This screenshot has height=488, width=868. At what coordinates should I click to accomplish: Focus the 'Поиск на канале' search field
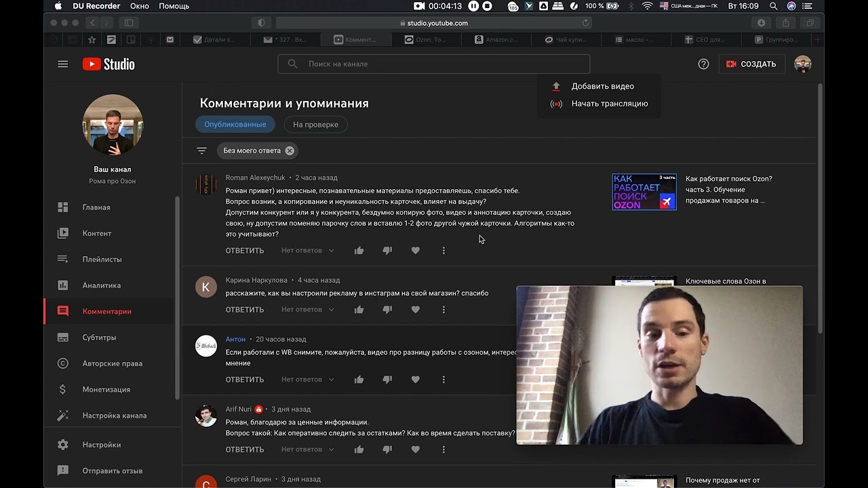point(434,64)
